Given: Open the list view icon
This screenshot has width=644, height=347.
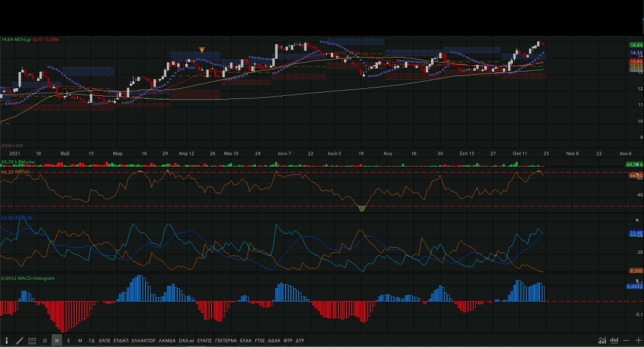Looking at the screenshot, I should pyautogui.click(x=32, y=341).
